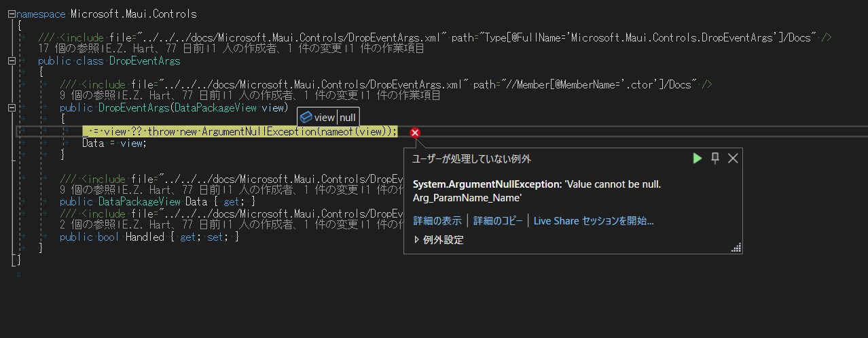
Task: Close the exception popup
Action: pyautogui.click(x=733, y=158)
